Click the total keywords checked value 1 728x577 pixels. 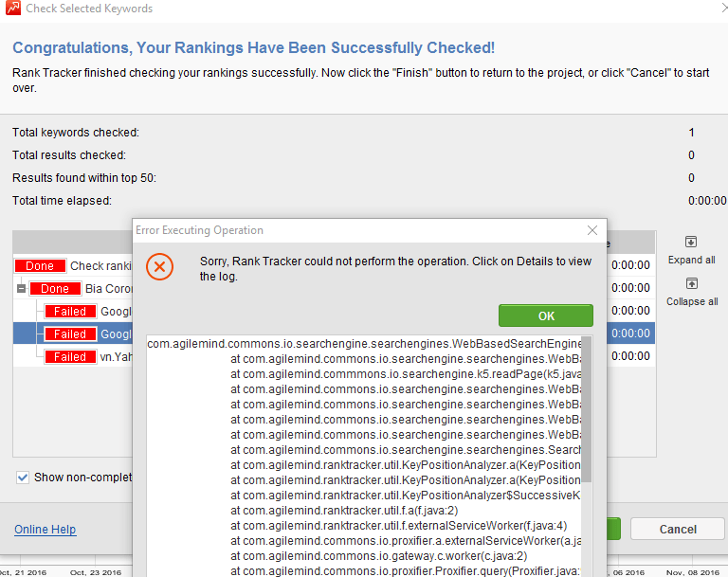pyautogui.click(x=691, y=133)
